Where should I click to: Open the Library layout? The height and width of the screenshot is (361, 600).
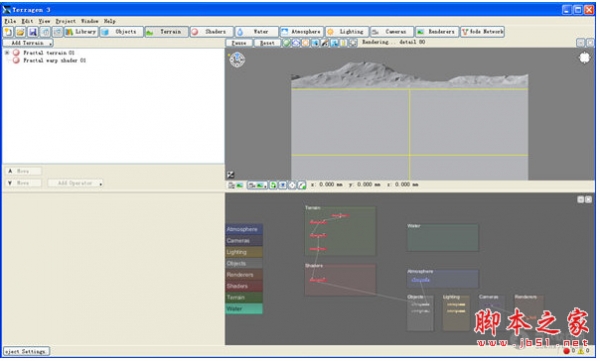[x=81, y=32]
